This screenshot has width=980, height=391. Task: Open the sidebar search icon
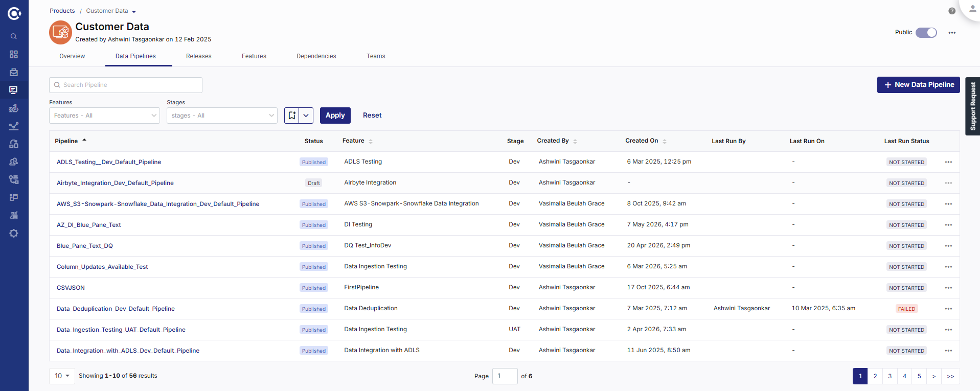14,36
